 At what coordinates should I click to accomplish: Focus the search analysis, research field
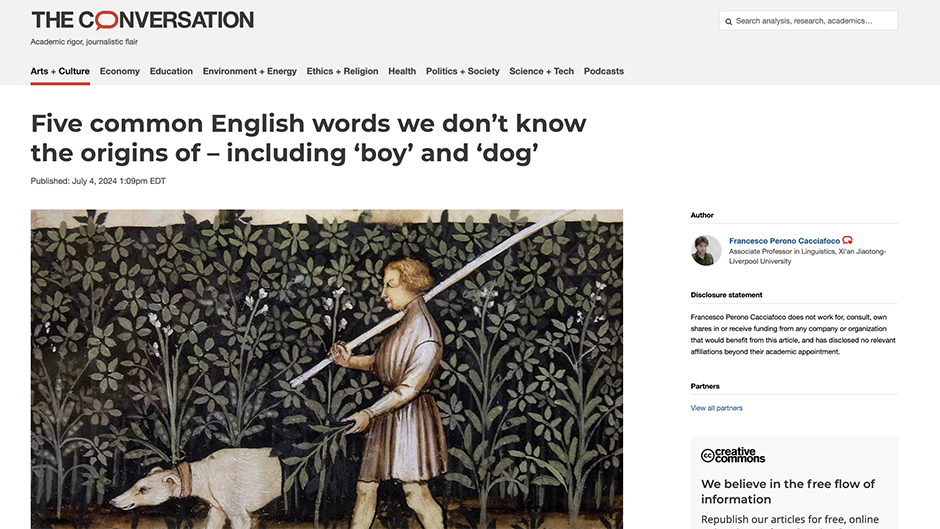[x=808, y=21]
